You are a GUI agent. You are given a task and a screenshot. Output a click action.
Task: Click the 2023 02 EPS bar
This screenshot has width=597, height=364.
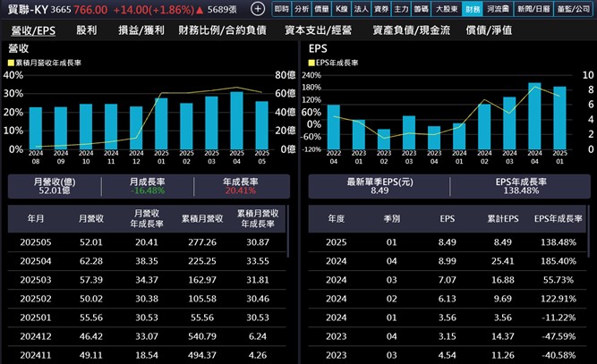[x=384, y=140]
